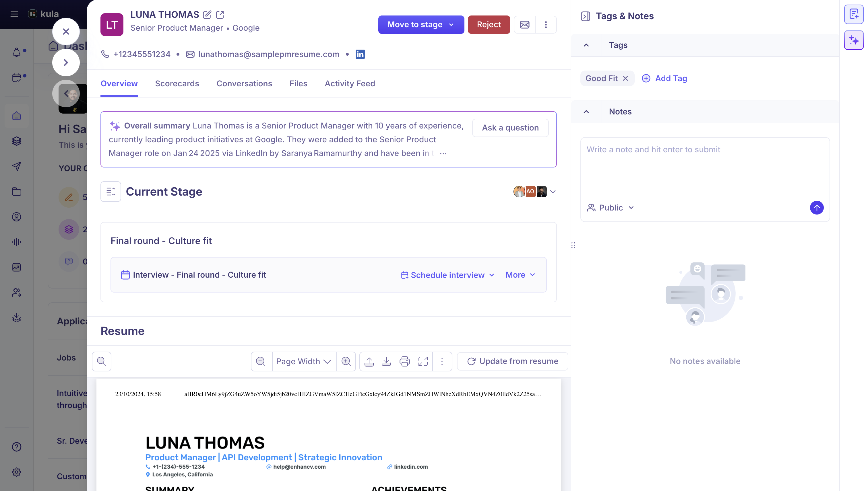This screenshot has height=491, width=868.
Task: Click Add Tag
Action: tap(664, 78)
